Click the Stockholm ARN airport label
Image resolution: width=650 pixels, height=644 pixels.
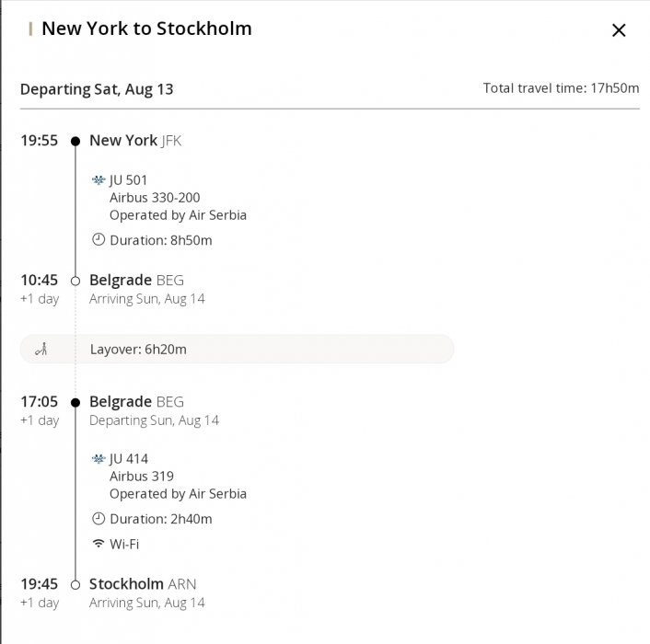tap(143, 584)
